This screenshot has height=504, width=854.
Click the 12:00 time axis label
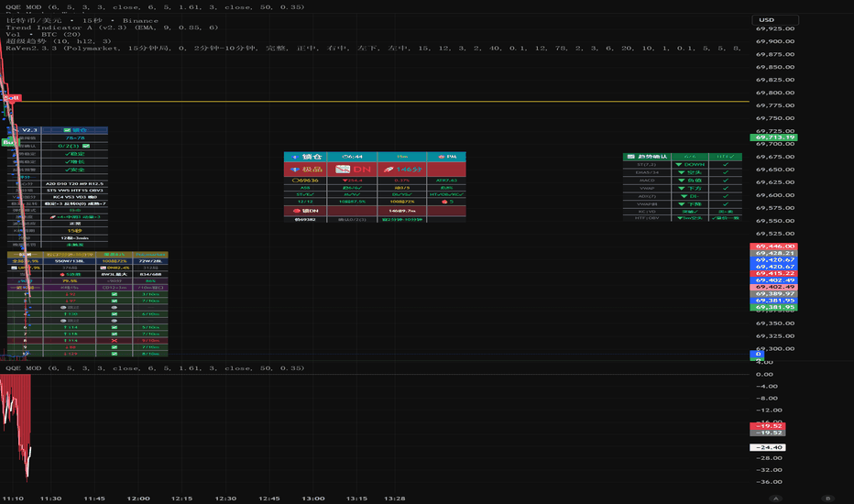(138, 498)
